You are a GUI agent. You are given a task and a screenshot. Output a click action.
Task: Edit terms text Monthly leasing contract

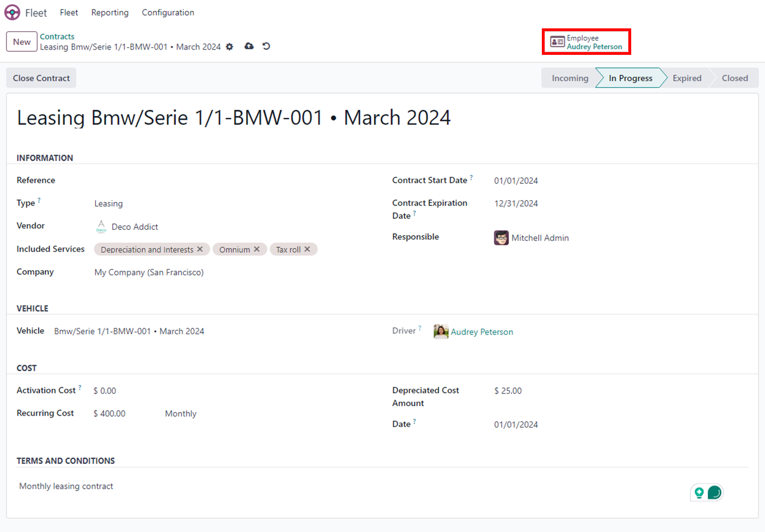tap(66, 486)
